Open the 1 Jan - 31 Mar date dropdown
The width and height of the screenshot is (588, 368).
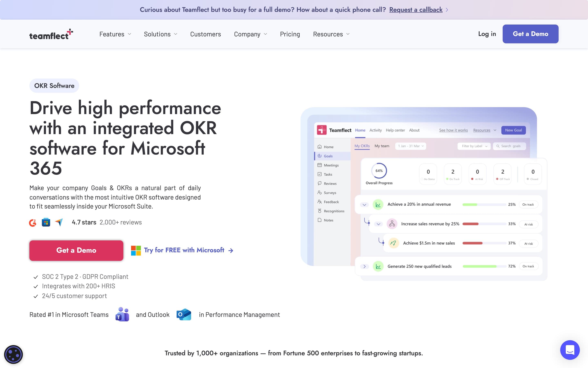click(x=411, y=146)
